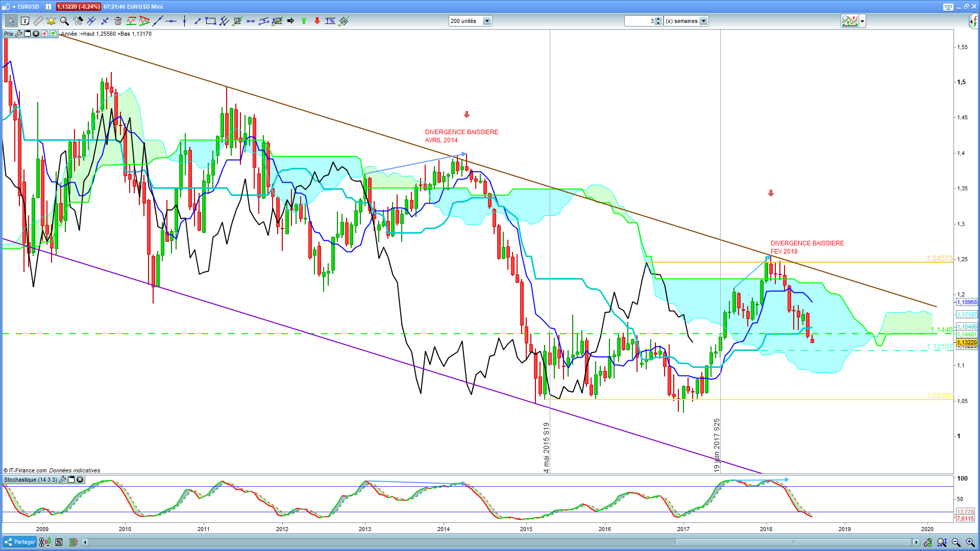Expand the right-side trading panel
This screenshot has width=980, height=551.
974,21
